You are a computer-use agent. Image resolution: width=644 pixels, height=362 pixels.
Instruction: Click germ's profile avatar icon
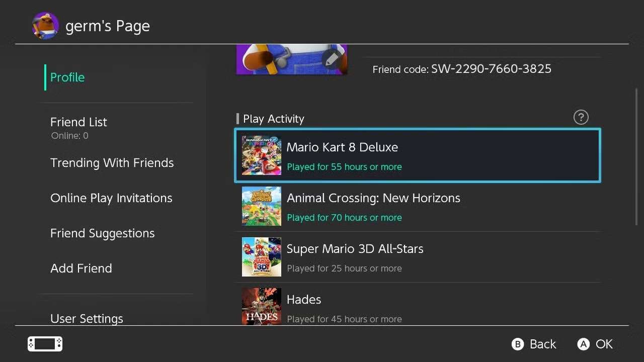(45, 25)
